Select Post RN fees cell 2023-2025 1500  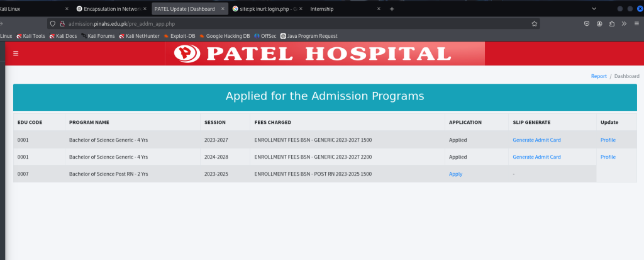point(347,174)
